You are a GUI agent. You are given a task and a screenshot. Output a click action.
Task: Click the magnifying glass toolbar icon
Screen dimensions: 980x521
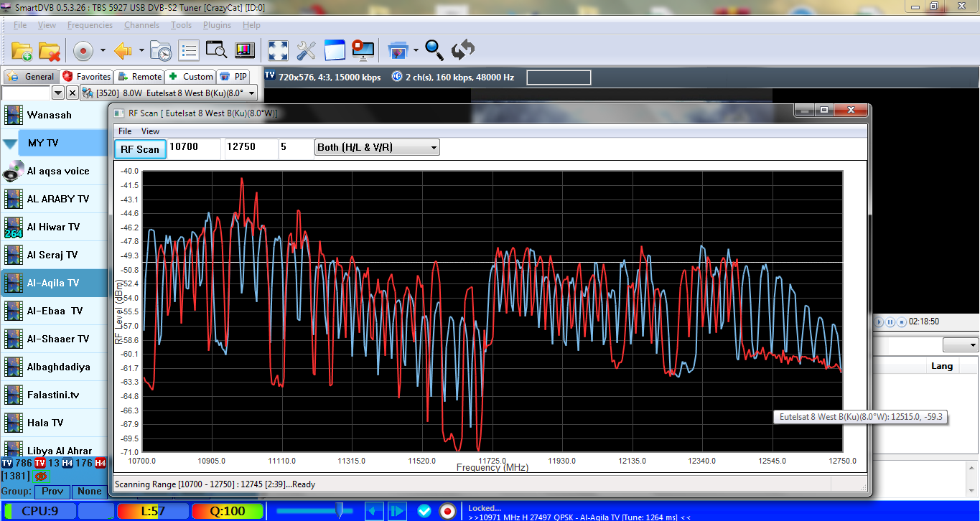(x=434, y=50)
